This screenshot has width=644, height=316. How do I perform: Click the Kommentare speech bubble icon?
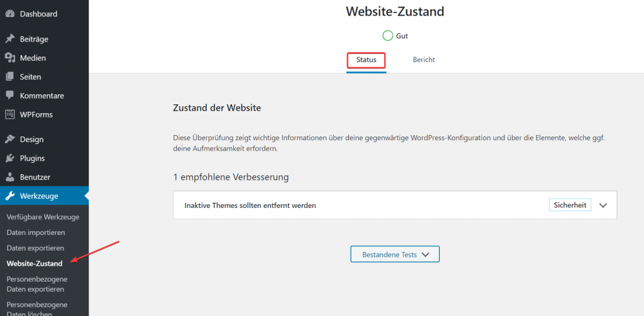pos(10,95)
